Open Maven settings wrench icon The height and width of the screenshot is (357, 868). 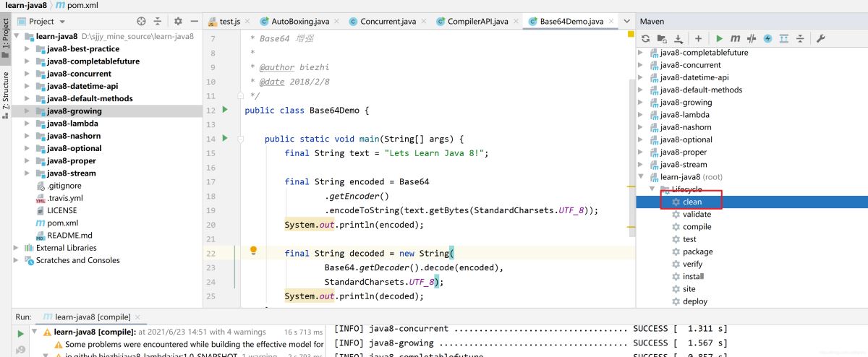[820, 38]
